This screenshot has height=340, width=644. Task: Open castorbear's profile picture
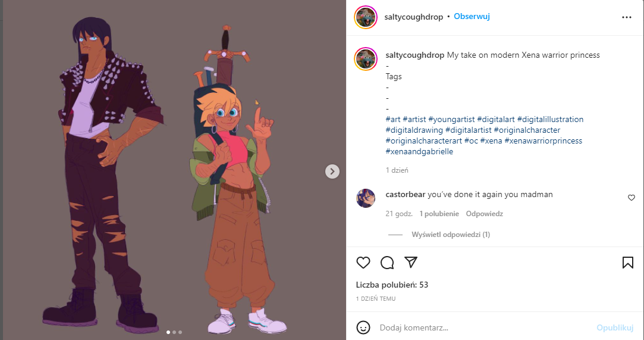tap(366, 198)
